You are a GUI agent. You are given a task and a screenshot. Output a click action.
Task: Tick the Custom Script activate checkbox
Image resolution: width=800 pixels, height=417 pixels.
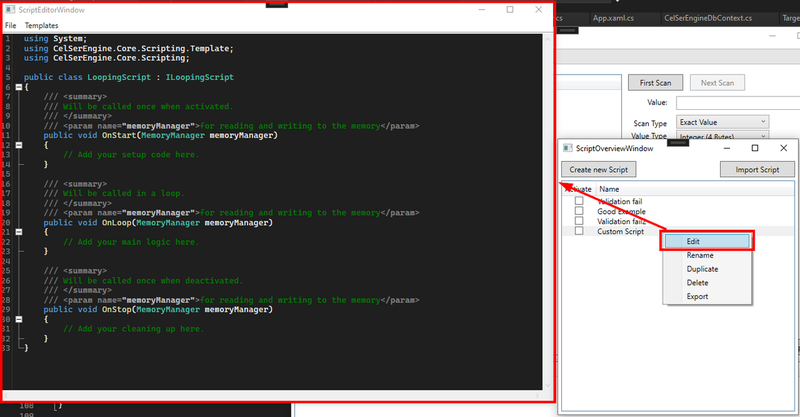[579, 231]
